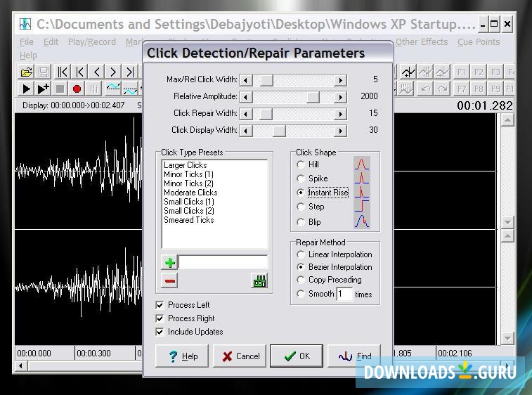The height and width of the screenshot is (395, 532).
Task: Click the F2 function toolbar button
Action: (x=479, y=72)
